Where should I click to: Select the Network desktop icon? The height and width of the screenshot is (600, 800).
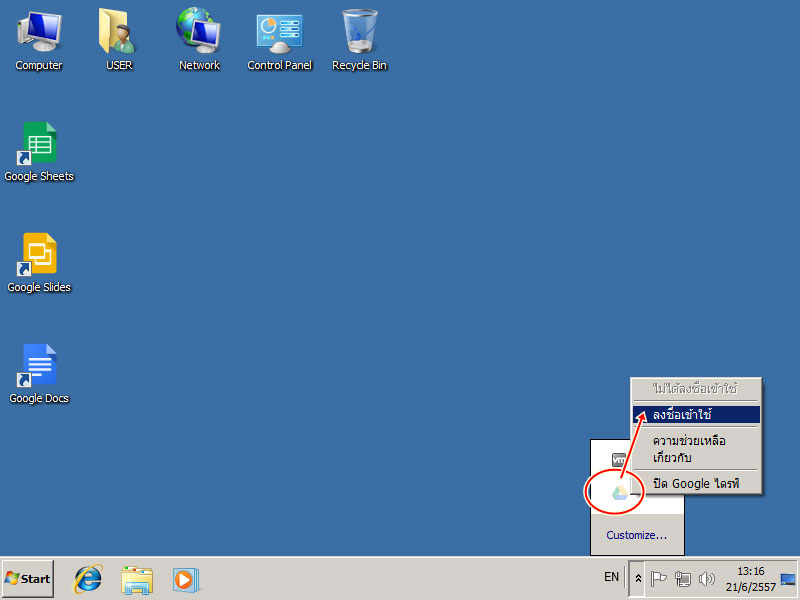(199, 40)
